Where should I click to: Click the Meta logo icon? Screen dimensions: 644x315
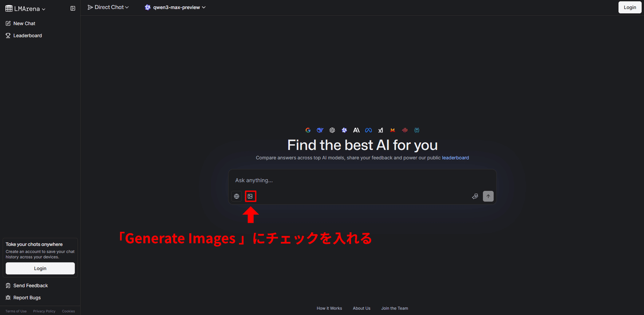pos(368,130)
